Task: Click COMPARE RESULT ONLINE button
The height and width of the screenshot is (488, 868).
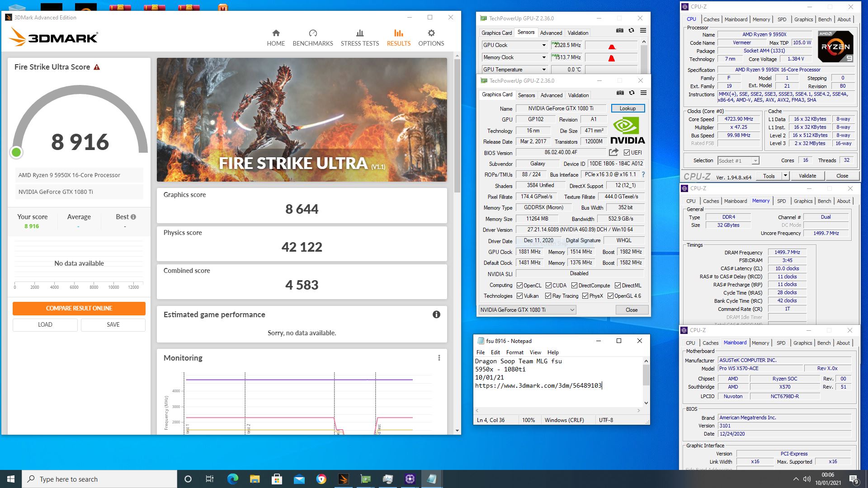Action: tap(79, 308)
